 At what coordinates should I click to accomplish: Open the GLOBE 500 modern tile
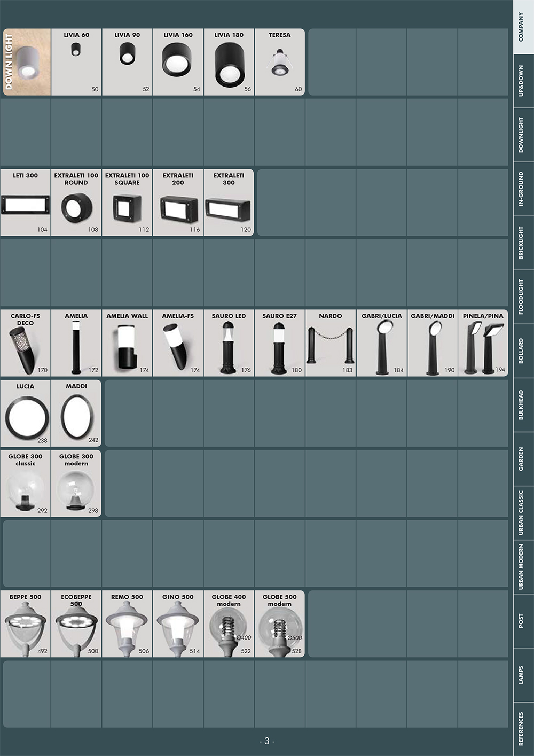280,624
